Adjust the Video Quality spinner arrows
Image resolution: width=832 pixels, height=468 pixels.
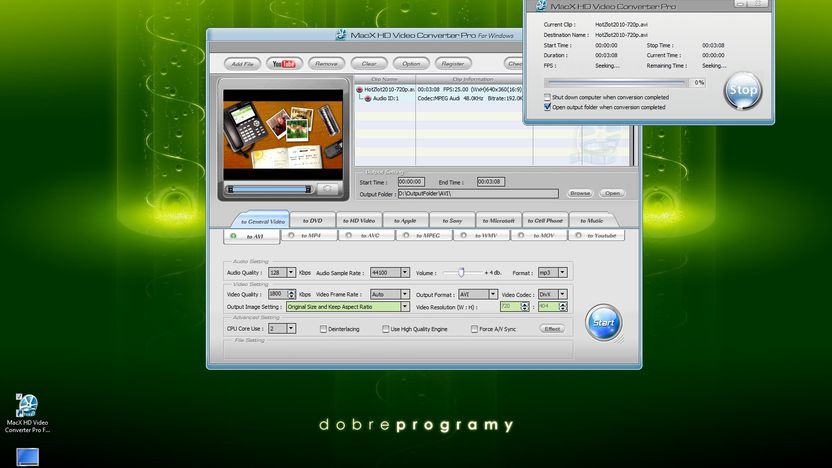tap(291, 294)
